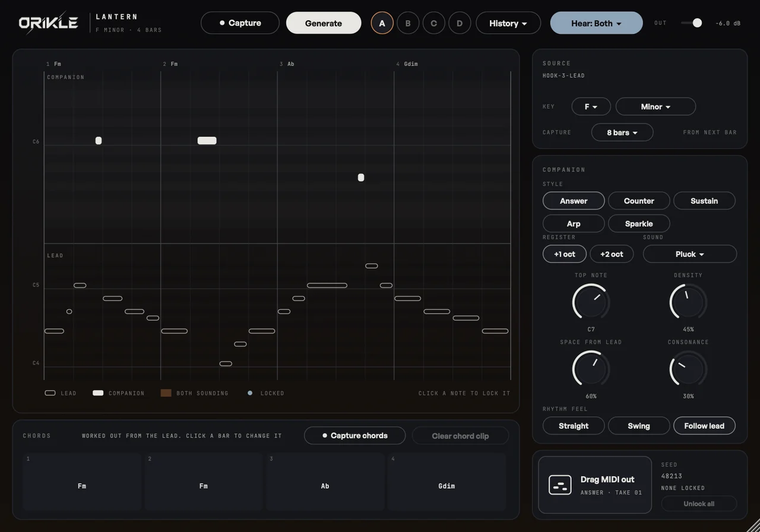Switch to variation slot D
This screenshot has width=760, height=532.
pyautogui.click(x=460, y=23)
